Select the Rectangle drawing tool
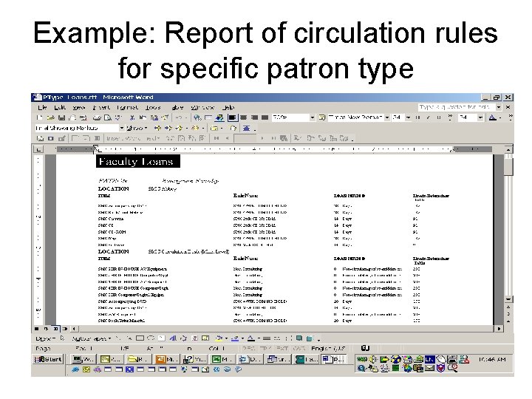 tap(140, 338)
